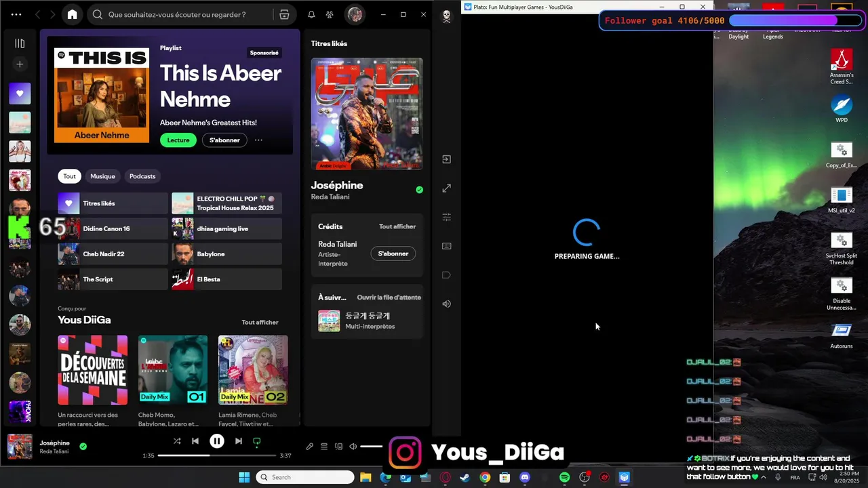Image resolution: width=868 pixels, height=488 pixels.
Task: Open Discord from taskbar
Action: point(524,477)
